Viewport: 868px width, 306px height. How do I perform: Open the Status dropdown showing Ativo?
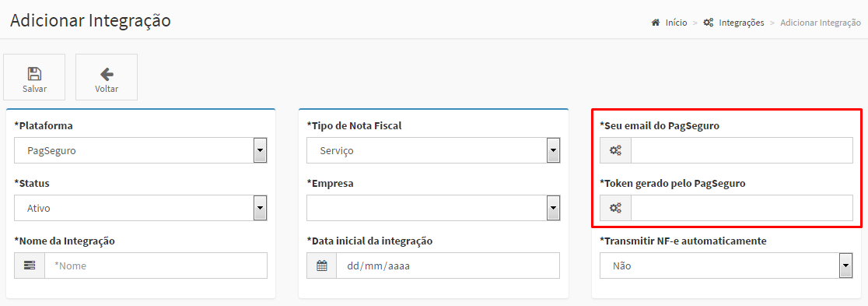[141, 208]
